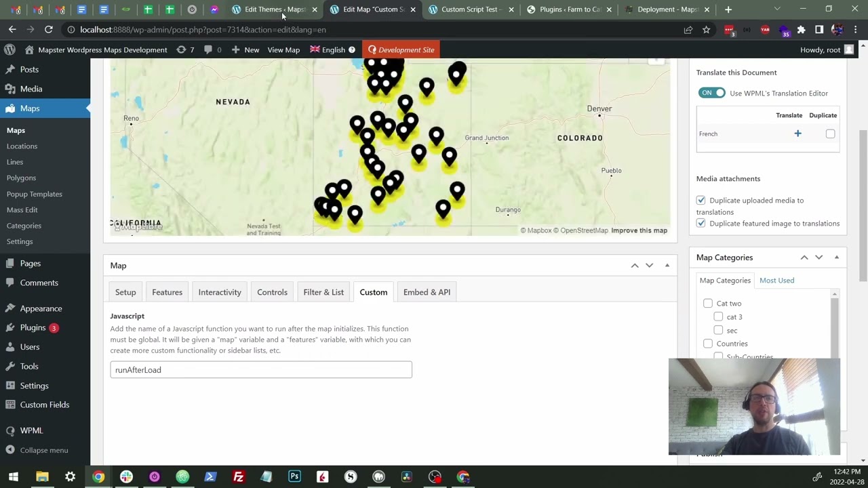This screenshot has height=488, width=868.
Task: Open Popup Templates in the sidebar
Action: click(x=35, y=194)
